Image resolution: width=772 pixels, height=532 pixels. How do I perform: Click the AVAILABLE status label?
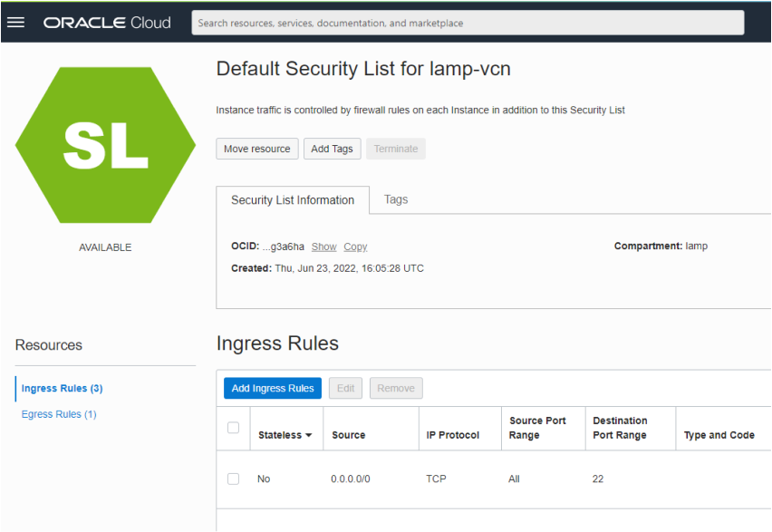tap(105, 247)
